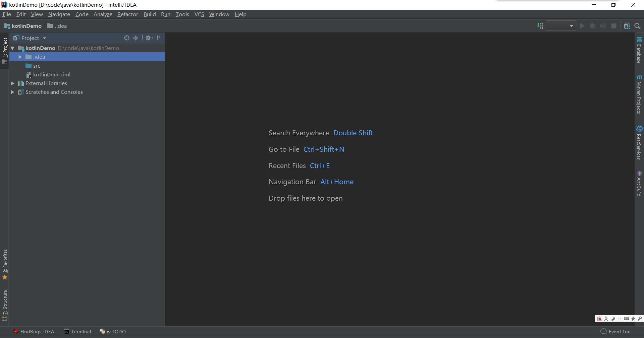Screen dimensions: 644x338
Task: Select the kotlinDemo.iml file
Action: pos(52,74)
